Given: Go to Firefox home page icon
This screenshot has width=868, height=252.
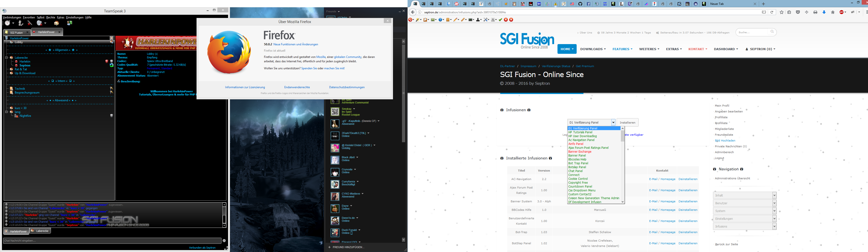Looking at the screenshot, I should click(833, 12).
